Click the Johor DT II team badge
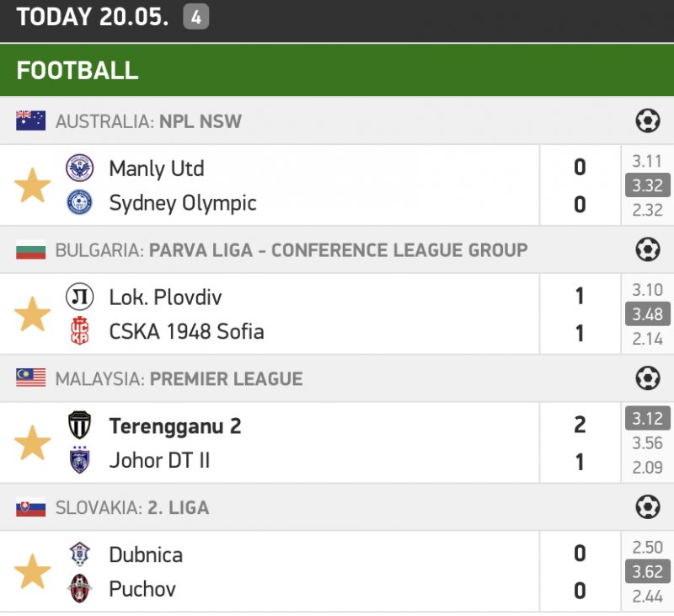Viewport: 674px width, 616px height. coord(80,461)
